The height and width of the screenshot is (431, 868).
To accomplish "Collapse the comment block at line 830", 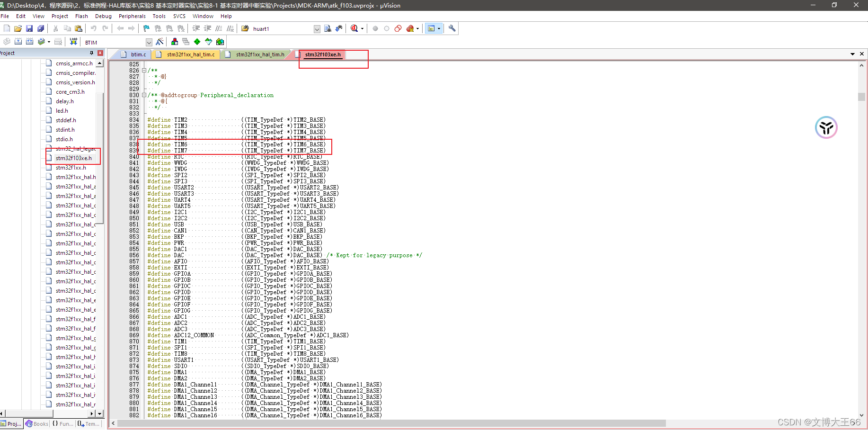I will [x=144, y=95].
